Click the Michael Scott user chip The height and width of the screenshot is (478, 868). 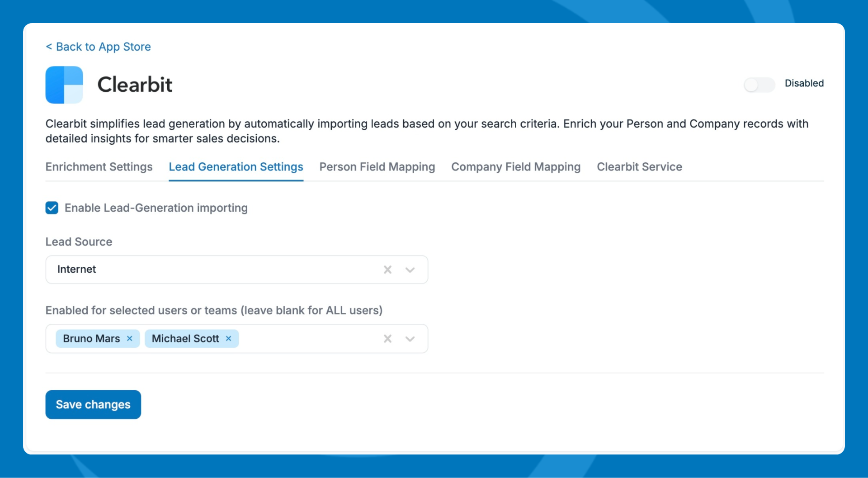coord(185,339)
